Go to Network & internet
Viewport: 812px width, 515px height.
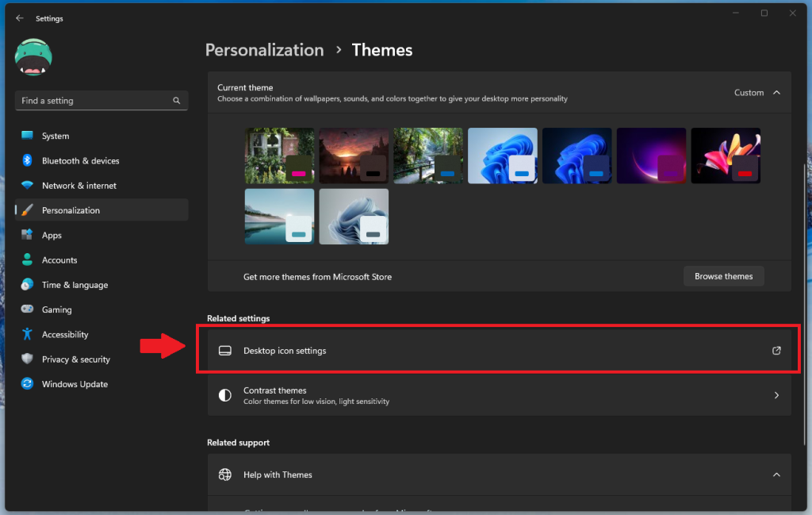79,186
